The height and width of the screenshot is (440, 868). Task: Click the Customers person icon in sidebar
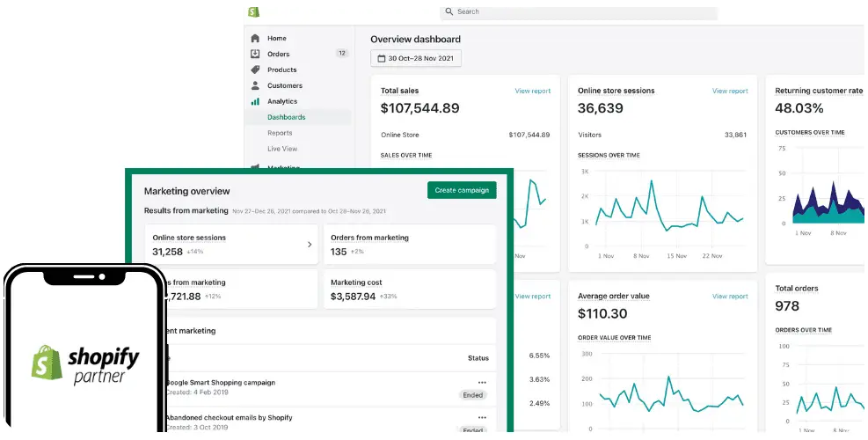tap(255, 85)
